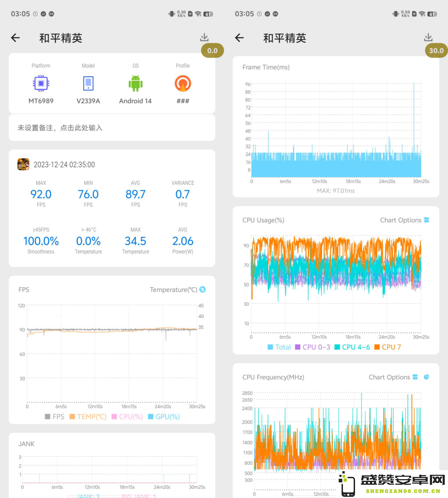Toggle the TEMP(°C) legend series
Image resolution: width=448 pixels, height=498 pixels.
(x=88, y=417)
